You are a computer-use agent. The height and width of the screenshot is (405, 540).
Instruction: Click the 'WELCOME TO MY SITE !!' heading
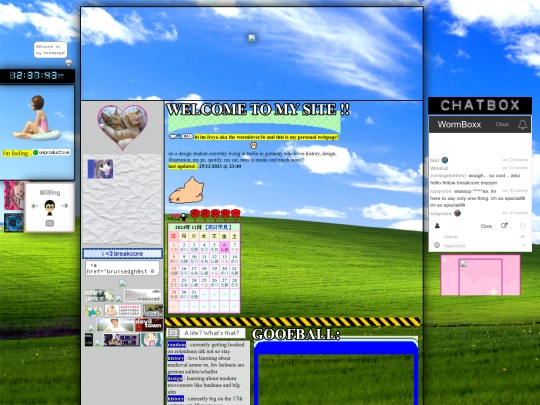point(258,110)
